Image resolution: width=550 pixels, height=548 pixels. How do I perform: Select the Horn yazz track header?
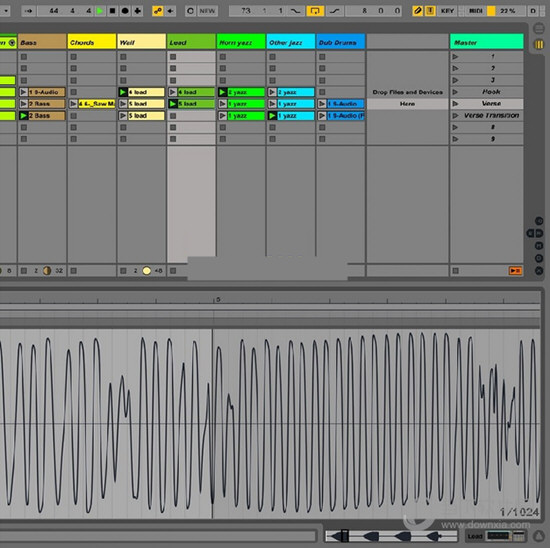coord(241,42)
